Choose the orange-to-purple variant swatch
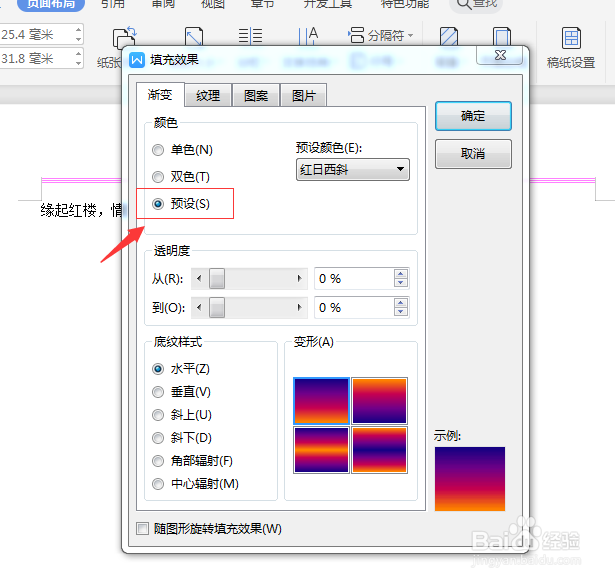 (x=379, y=401)
